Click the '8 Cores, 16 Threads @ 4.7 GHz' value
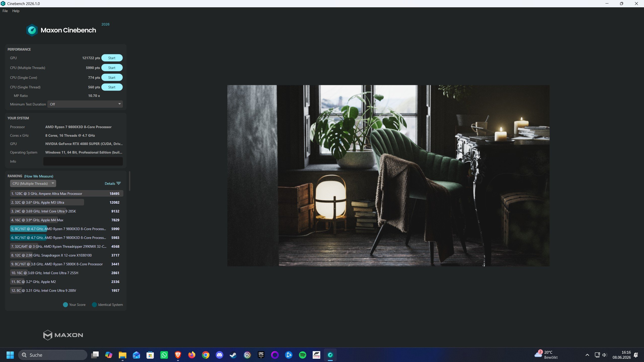The width and height of the screenshot is (644, 362). coord(70,135)
